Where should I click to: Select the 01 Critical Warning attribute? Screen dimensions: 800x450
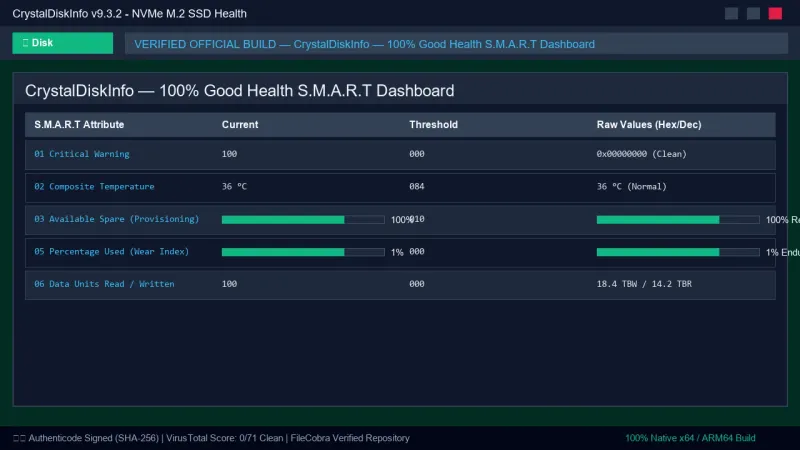[x=82, y=154]
